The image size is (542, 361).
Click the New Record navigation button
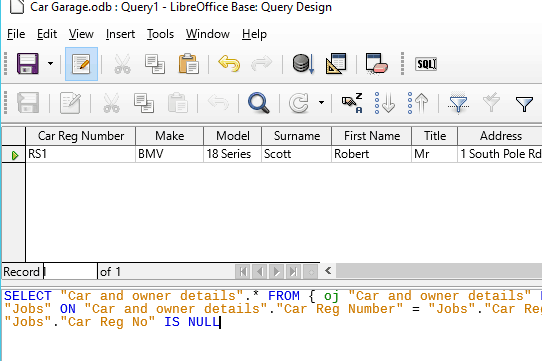[310, 272]
